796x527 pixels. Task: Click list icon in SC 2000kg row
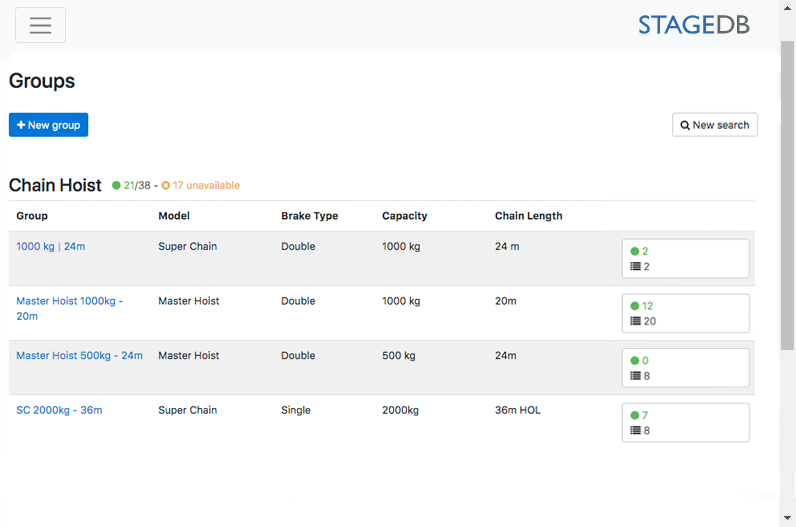(x=635, y=431)
